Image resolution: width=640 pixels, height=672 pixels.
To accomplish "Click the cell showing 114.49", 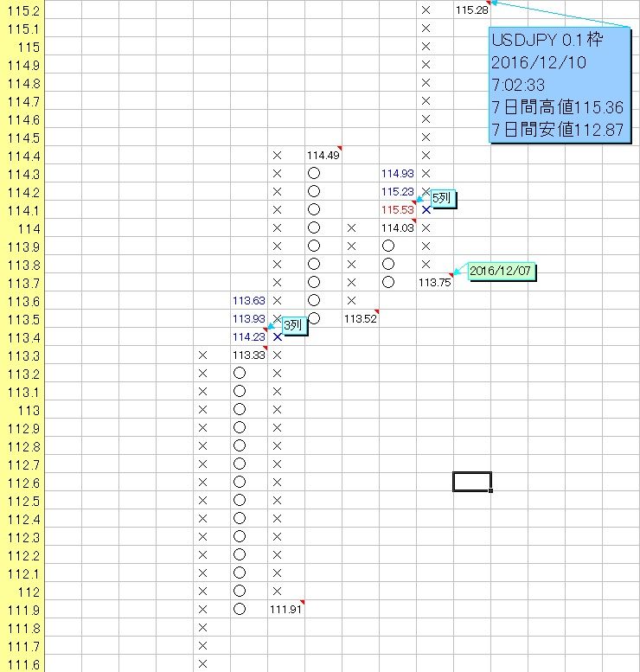I will [323, 155].
